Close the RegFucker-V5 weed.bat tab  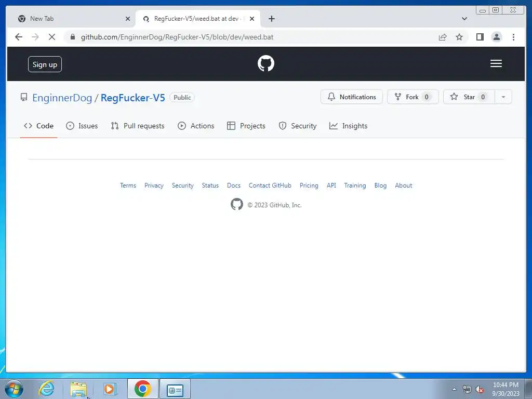(252, 19)
